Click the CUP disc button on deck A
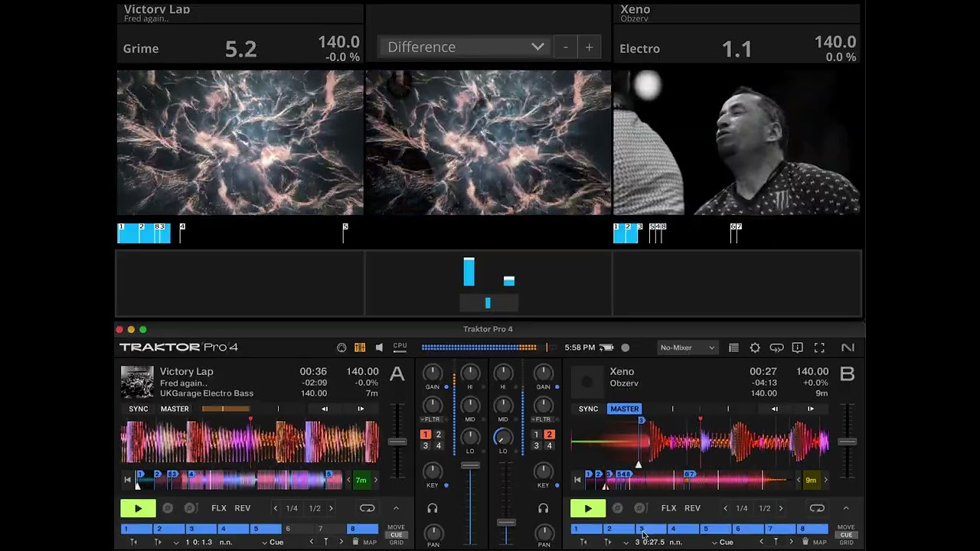 [190, 508]
